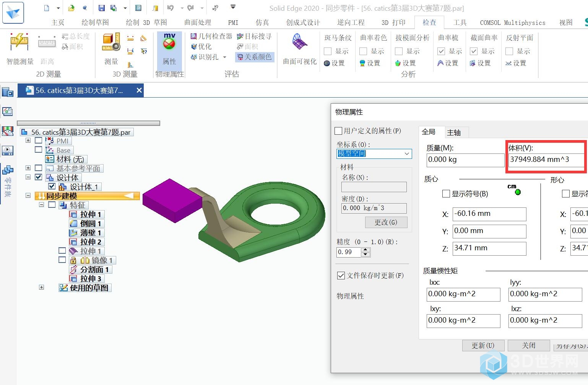Enable 斑马条纹 显示 checkbox
The width and height of the screenshot is (588, 385).
click(x=328, y=51)
